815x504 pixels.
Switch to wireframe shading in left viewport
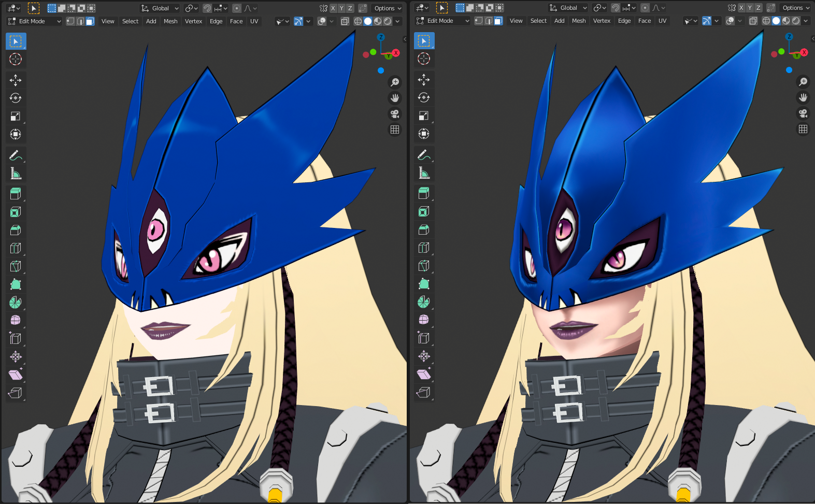[x=358, y=21]
